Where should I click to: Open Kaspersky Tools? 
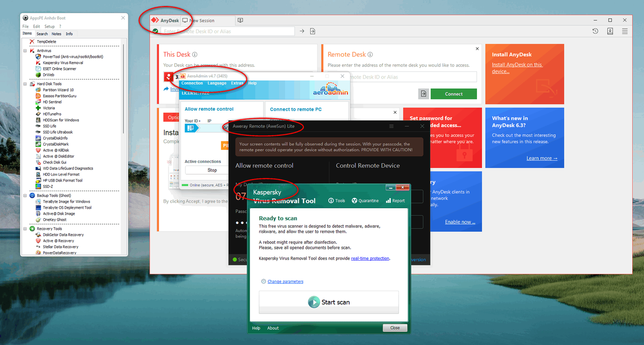coord(337,201)
